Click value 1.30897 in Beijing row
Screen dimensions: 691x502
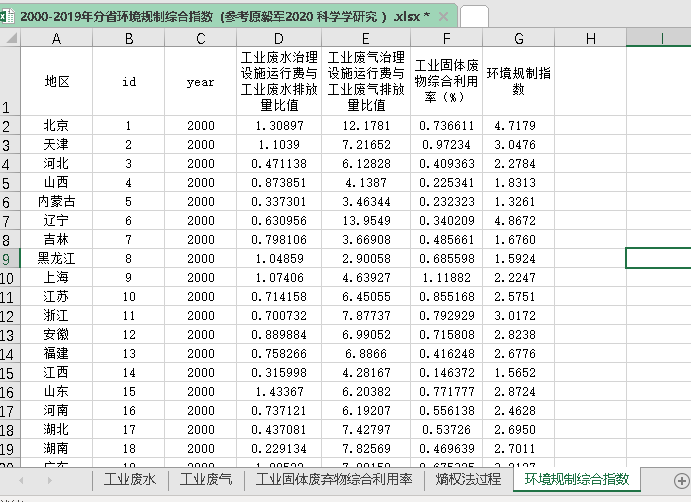(279, 126)
